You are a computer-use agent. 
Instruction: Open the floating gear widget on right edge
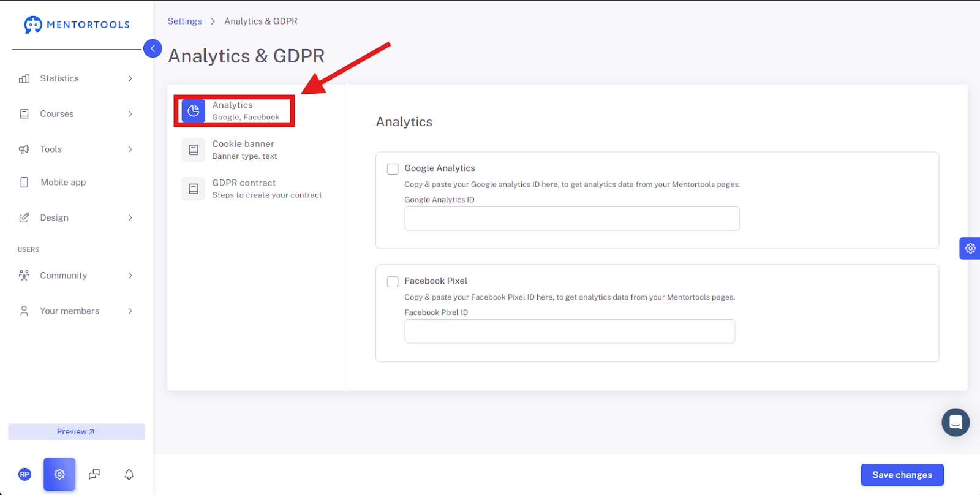[x=970, y=248]
